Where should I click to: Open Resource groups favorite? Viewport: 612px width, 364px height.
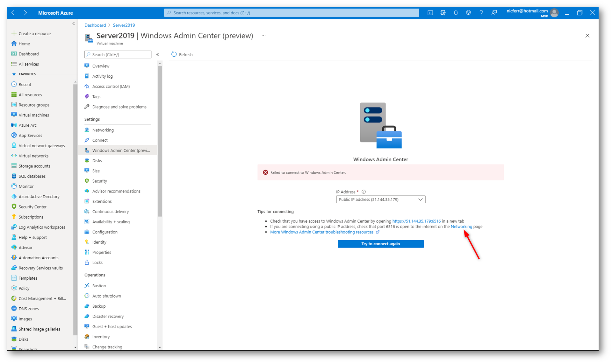30,105
